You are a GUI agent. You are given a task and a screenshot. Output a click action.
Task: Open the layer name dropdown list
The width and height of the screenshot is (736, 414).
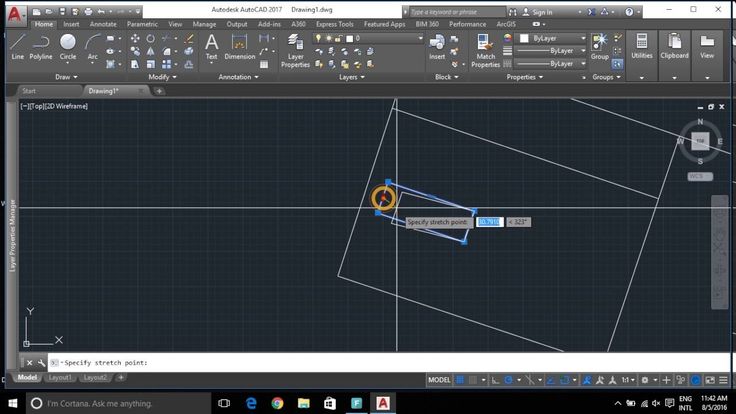[388, 38]
